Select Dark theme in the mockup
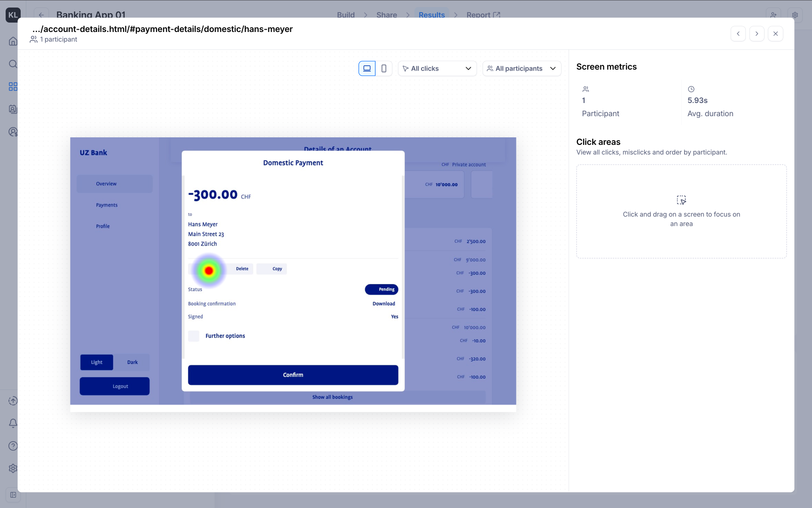The width and height of the screenshot is (812, 508). [133, 362]
